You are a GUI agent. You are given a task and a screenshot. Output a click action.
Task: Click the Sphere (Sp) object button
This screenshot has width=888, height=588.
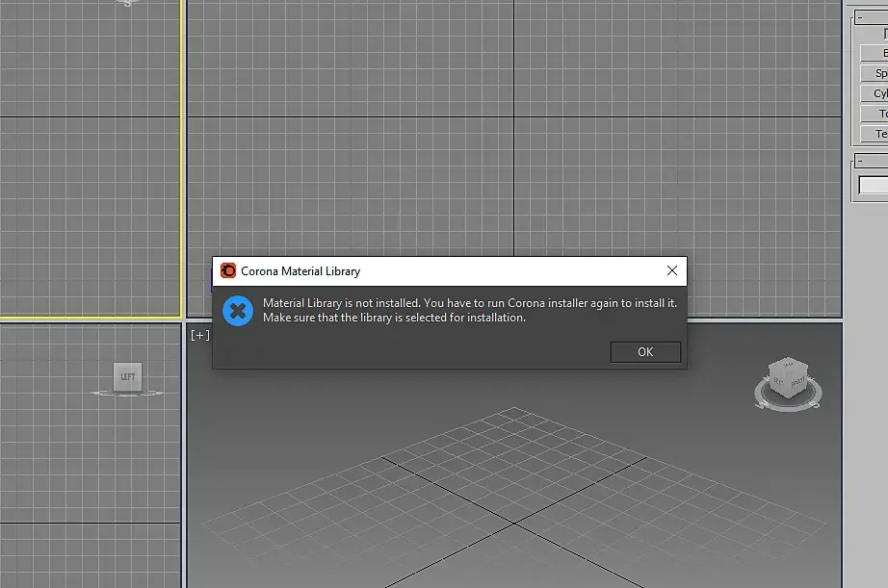[x=875, y=73]
